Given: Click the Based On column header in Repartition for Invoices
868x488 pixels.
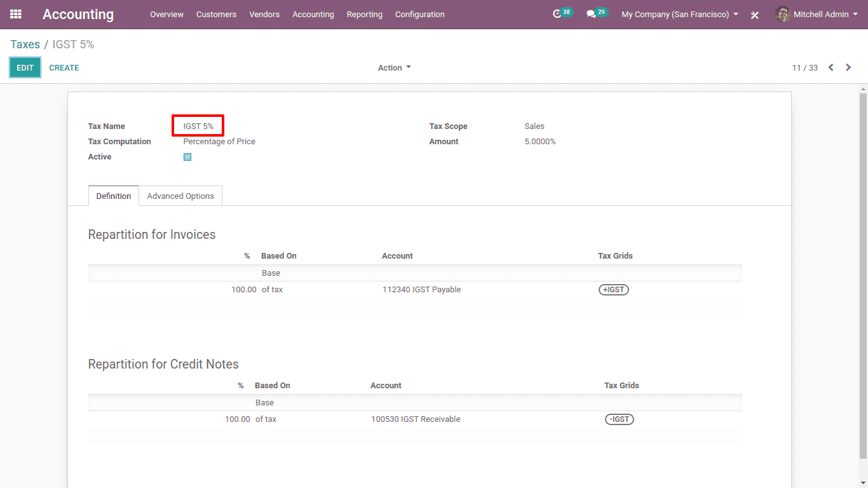Looking at the screenshot, I should pyautogui.click(x=279, y=256).
